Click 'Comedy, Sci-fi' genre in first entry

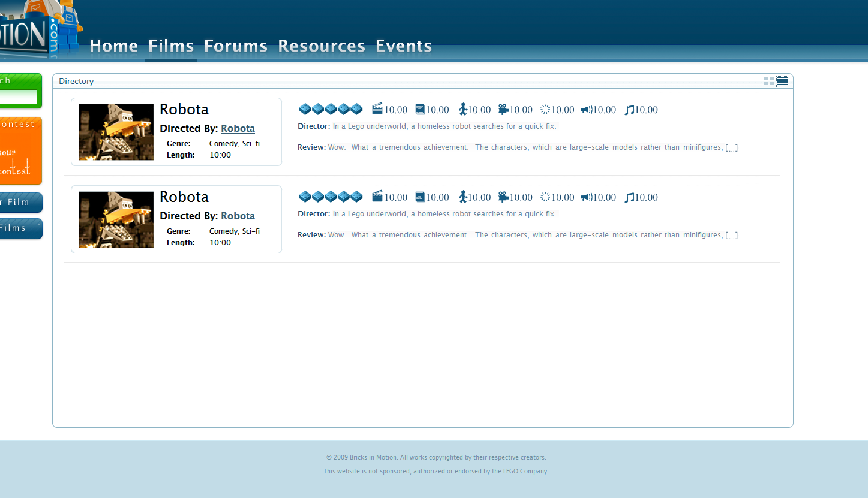235,144
